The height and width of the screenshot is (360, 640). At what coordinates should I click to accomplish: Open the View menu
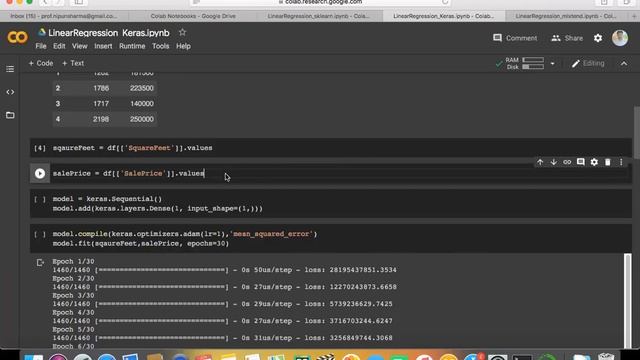coord(80,46)
